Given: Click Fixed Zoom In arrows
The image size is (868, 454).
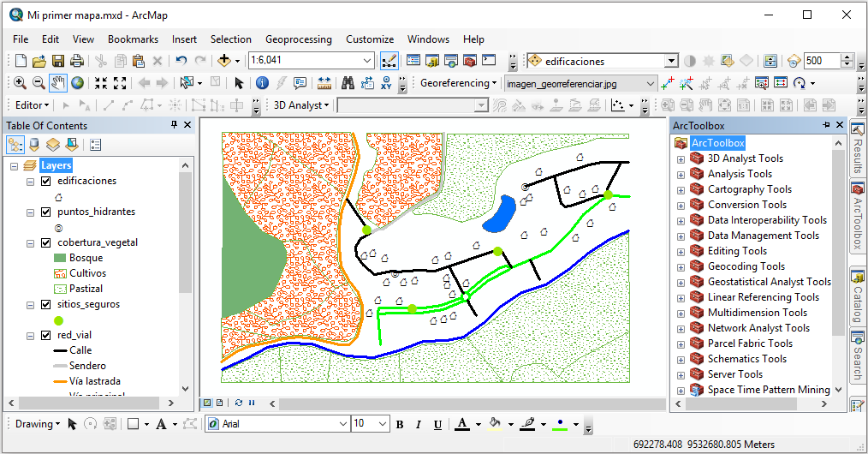Looking at the screenshot, I should [x=101, y=83].
